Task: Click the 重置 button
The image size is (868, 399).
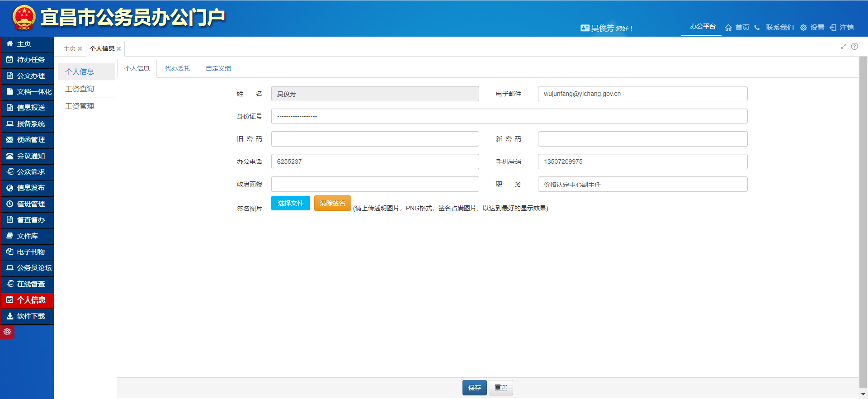Action: click(500, 388)
